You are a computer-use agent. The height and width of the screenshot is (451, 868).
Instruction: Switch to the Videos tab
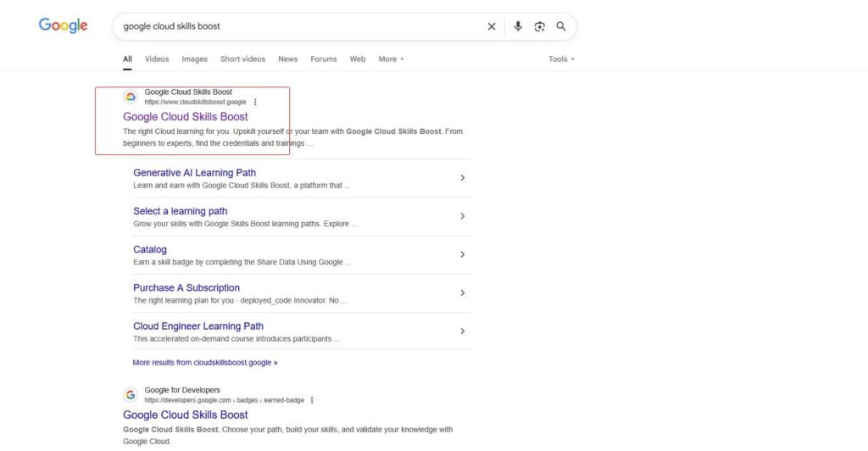point(157,58)
